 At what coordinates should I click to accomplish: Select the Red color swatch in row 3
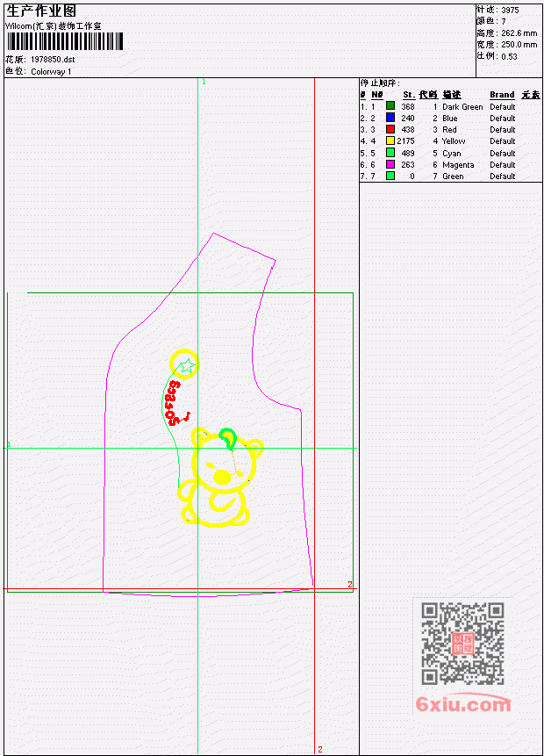pos(390,129)
